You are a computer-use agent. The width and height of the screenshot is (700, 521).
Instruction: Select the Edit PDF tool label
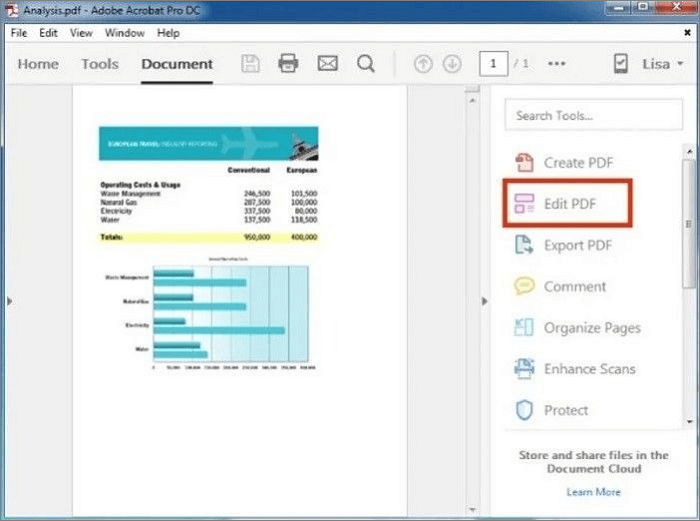click(570, 204)
